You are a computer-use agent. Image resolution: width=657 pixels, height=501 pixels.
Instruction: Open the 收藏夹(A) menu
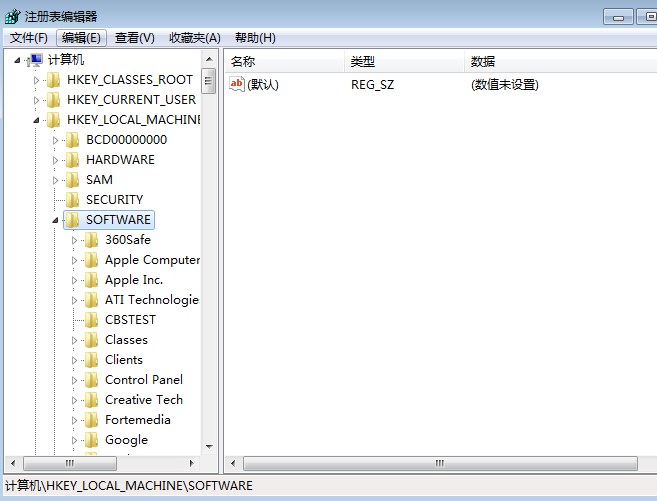coord(195,38)
